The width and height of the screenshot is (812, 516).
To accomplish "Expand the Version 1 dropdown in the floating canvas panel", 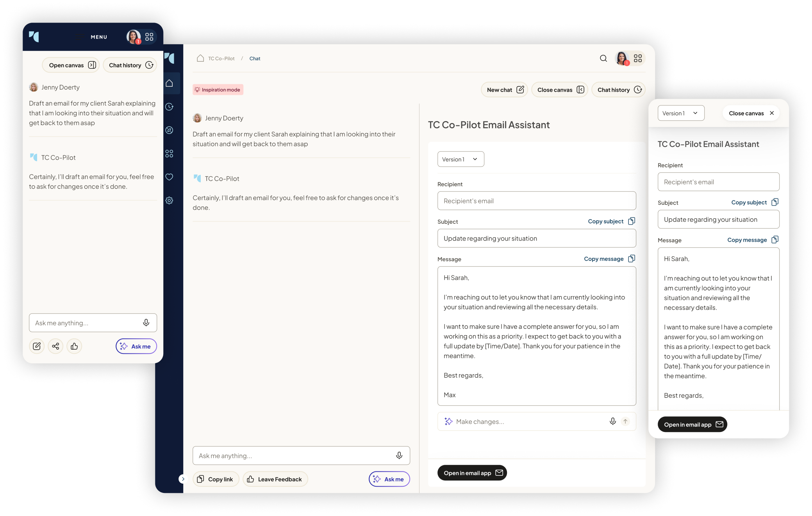I will tap(681, 113).
